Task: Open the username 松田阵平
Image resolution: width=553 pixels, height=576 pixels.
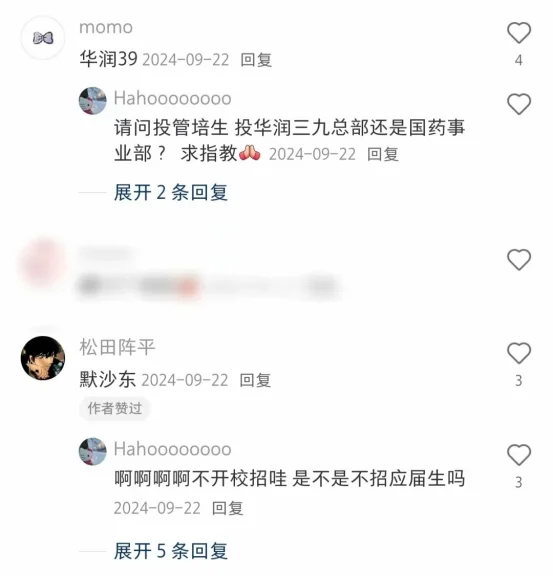Action: click(x=117, y=347)
